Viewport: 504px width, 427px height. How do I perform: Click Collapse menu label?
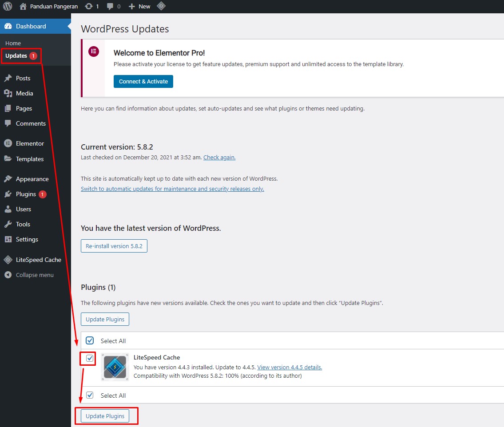tap(35, 275)
